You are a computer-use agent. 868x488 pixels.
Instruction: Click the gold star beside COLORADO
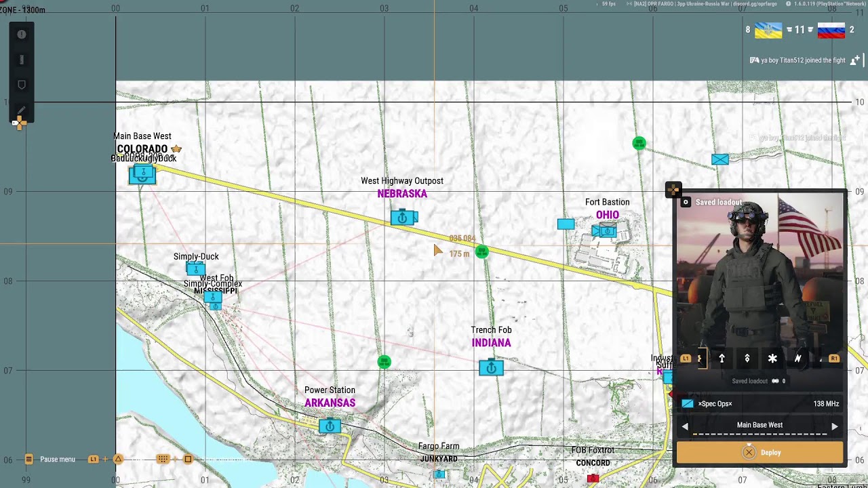(176, 148)
